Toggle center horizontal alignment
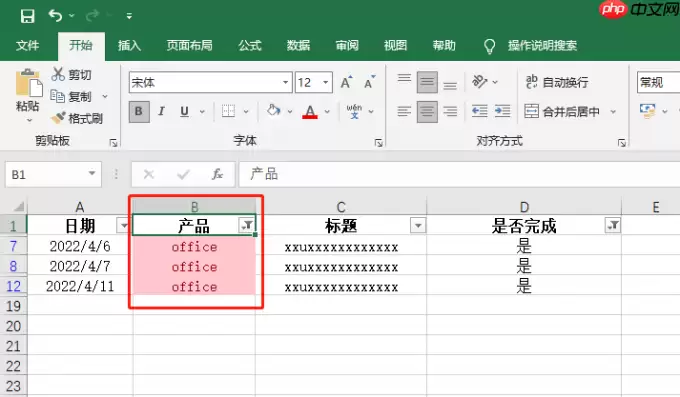Screen dimensions: 680x397 pyautogui.click(x=427, y=112)
